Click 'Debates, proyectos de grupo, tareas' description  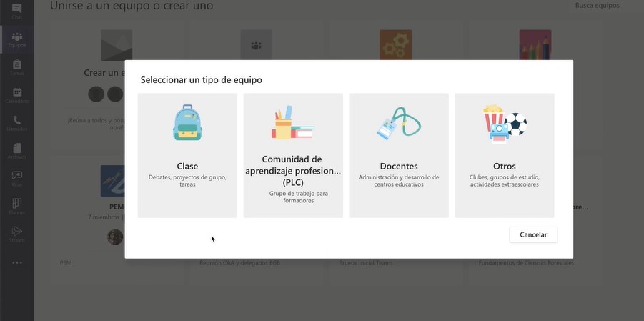[x=187, y=182]
